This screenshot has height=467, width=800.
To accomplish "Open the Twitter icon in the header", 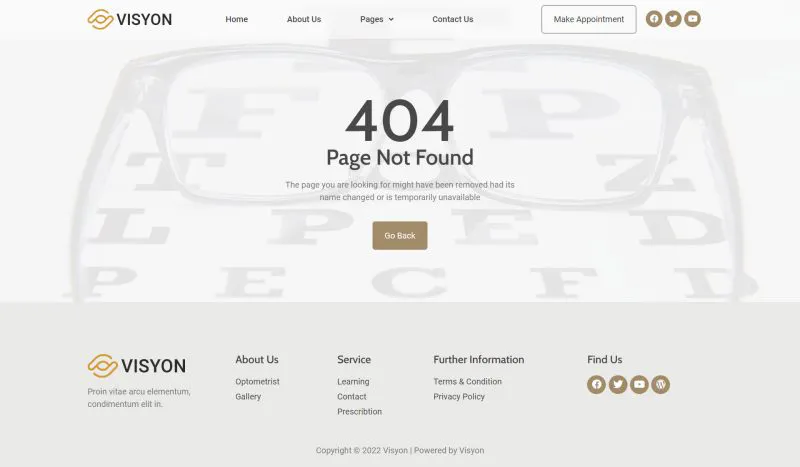I will pos(673,19).
